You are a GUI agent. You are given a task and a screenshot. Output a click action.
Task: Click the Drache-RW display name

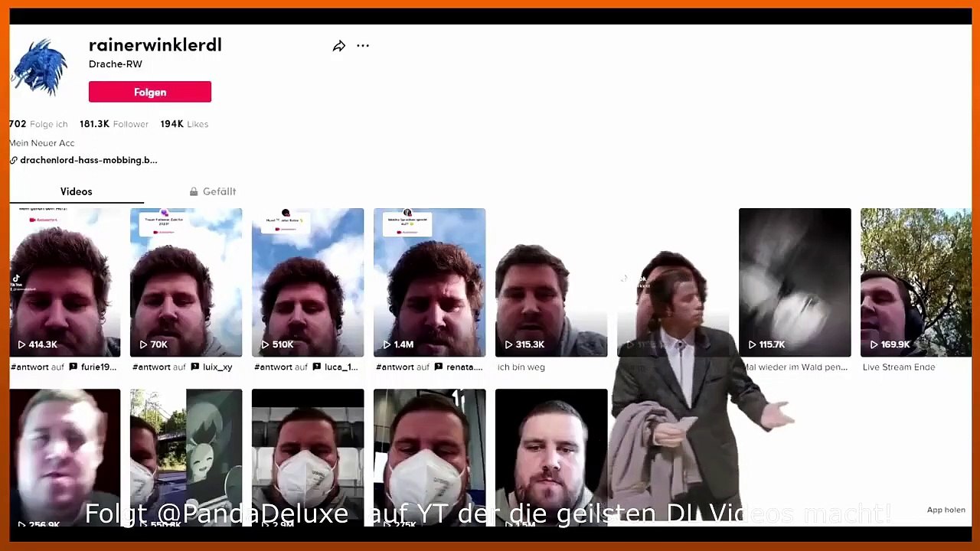click(116, 64)
